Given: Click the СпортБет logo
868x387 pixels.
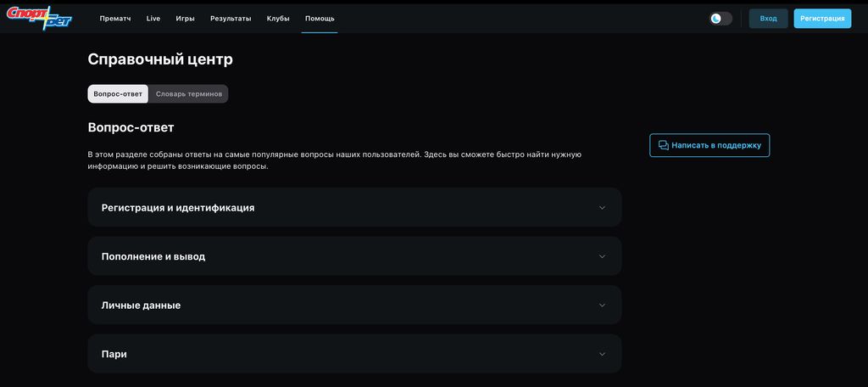Looking at the screenshot, I should pyautogui.click(x=39, y=18).
